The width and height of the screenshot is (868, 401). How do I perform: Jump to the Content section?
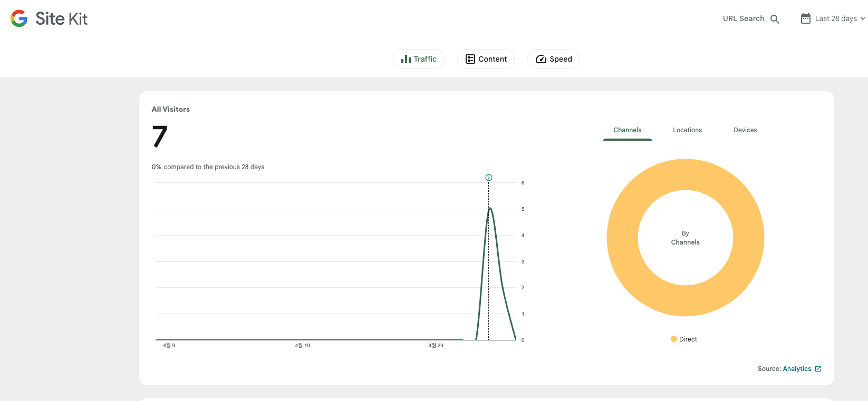[x=486, y=59]
